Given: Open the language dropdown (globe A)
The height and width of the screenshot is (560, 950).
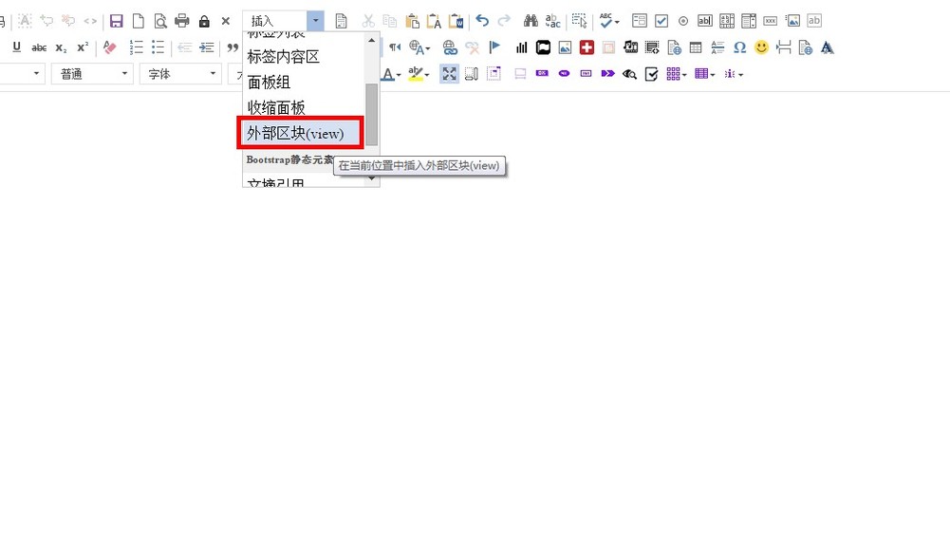Looking at the screenshot, I should 419,47.
